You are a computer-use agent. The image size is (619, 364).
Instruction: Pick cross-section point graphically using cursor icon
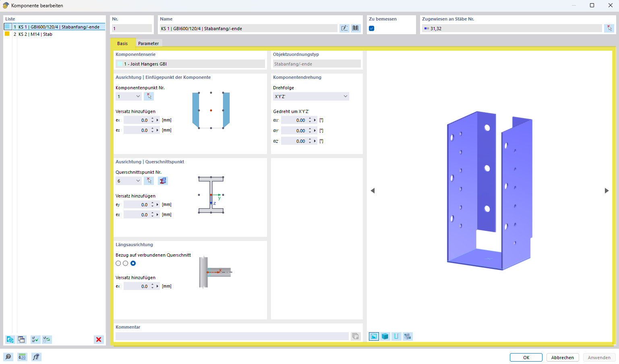click(x=149, y=181)
